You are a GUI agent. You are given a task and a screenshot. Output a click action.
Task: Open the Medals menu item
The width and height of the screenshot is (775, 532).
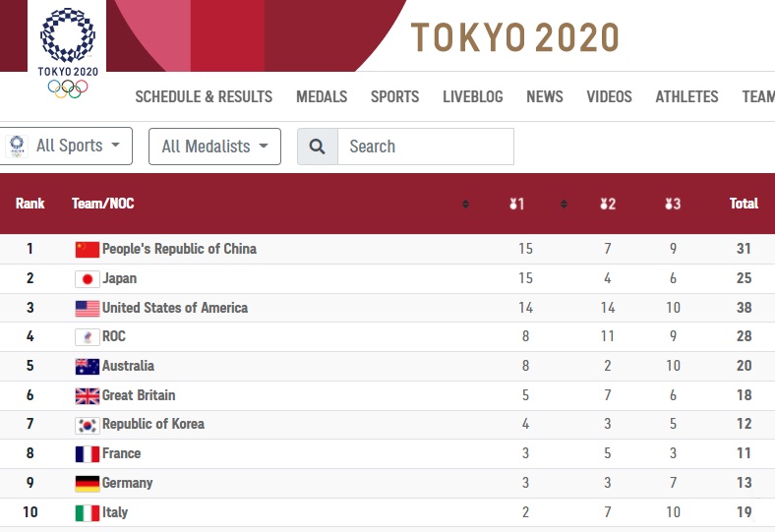coord(322,96)
